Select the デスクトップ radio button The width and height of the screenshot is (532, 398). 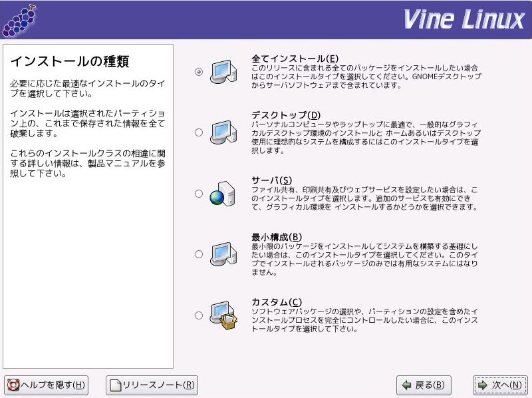pyautogui.click(x=199, y=132)
